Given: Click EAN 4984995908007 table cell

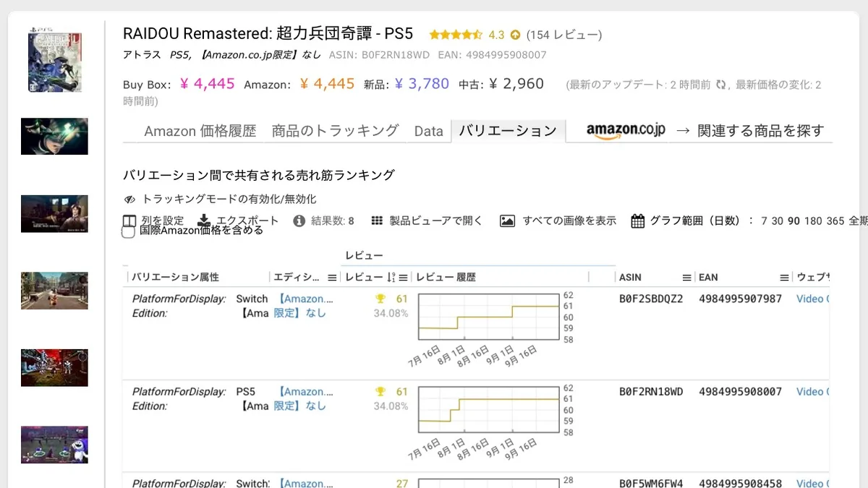Looking at the screenshot, I should (740, 392).
